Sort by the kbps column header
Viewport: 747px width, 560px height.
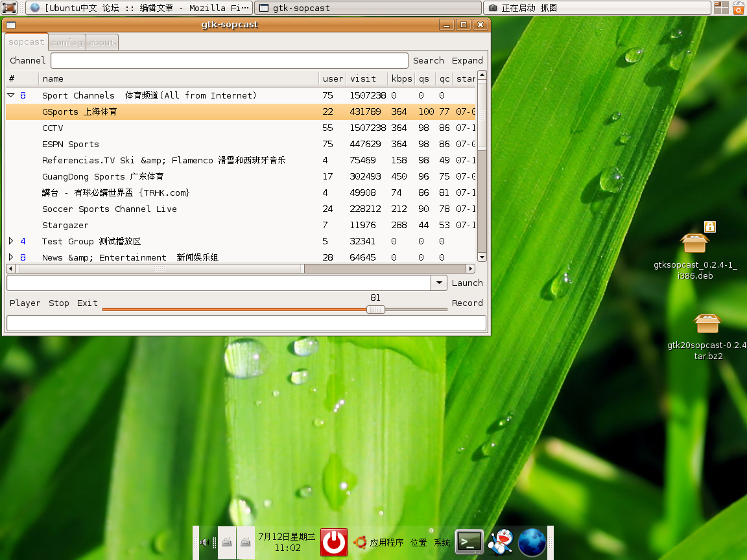pos(401,78)
